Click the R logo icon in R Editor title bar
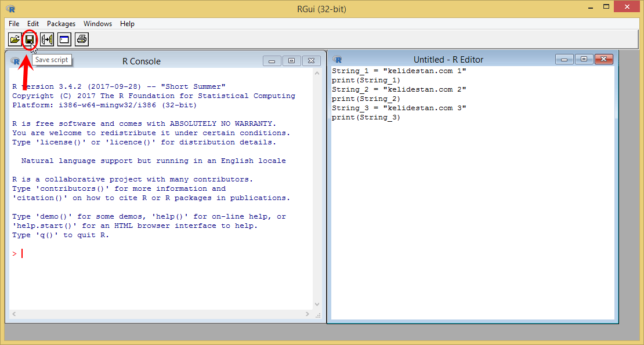644x345 pixels. tap(337, 60)
